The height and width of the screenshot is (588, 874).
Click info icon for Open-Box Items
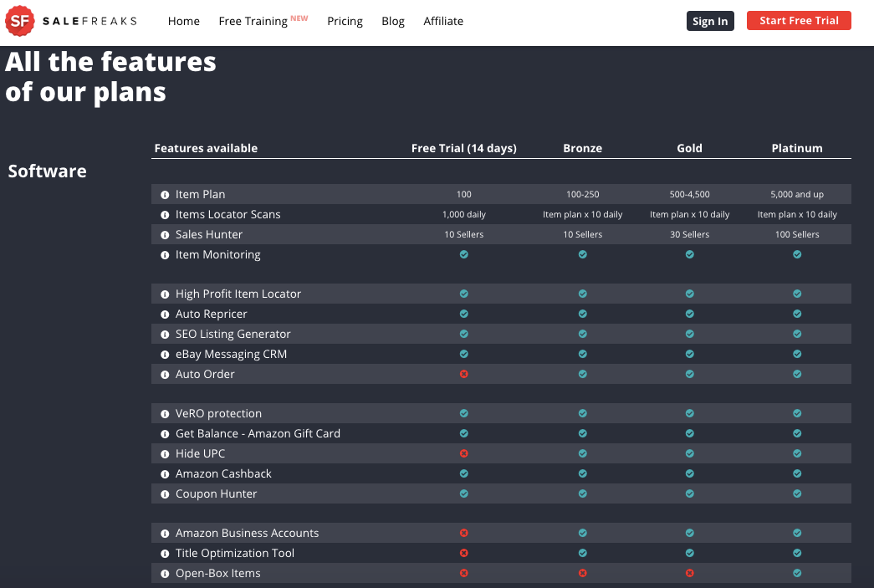(x=165, y=574)
